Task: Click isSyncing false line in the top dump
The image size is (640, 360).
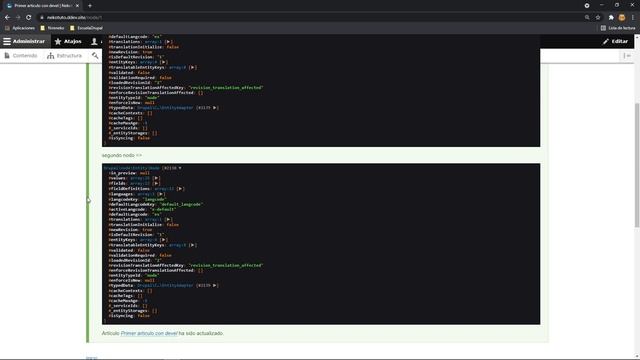Action: pyautogui.click(x=129, y=138)
